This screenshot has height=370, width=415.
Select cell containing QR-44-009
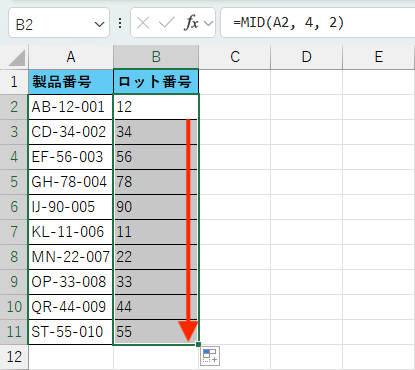(x=71, y=307)
